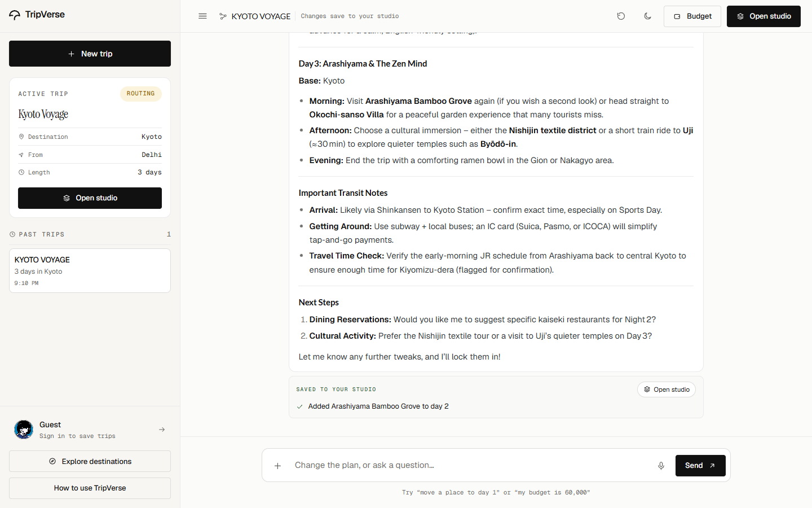The width and height of the screenshot is (812, 508).
Task: Click the microphone voice input icon
Action: [x=661, y=466]
